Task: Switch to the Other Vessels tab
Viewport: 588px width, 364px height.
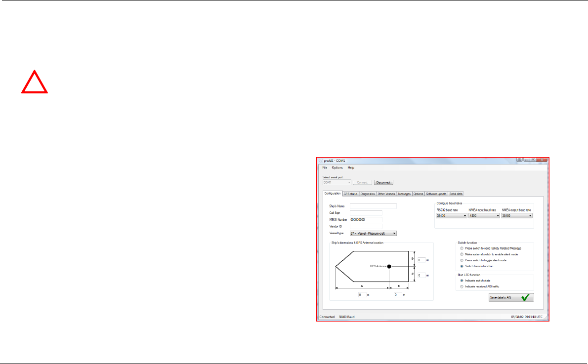Action: [386, 194]
